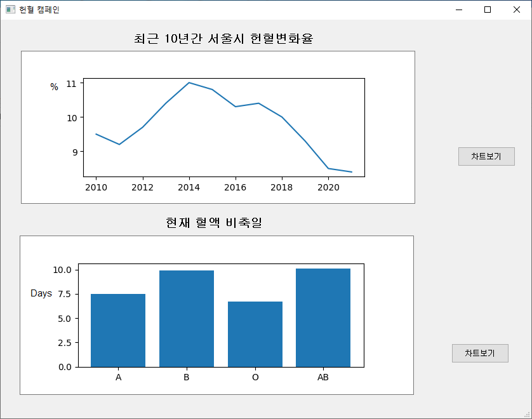Click the peak of the line near 2014
The width and height of the screenshot is (532, 419).
point(189,83)
